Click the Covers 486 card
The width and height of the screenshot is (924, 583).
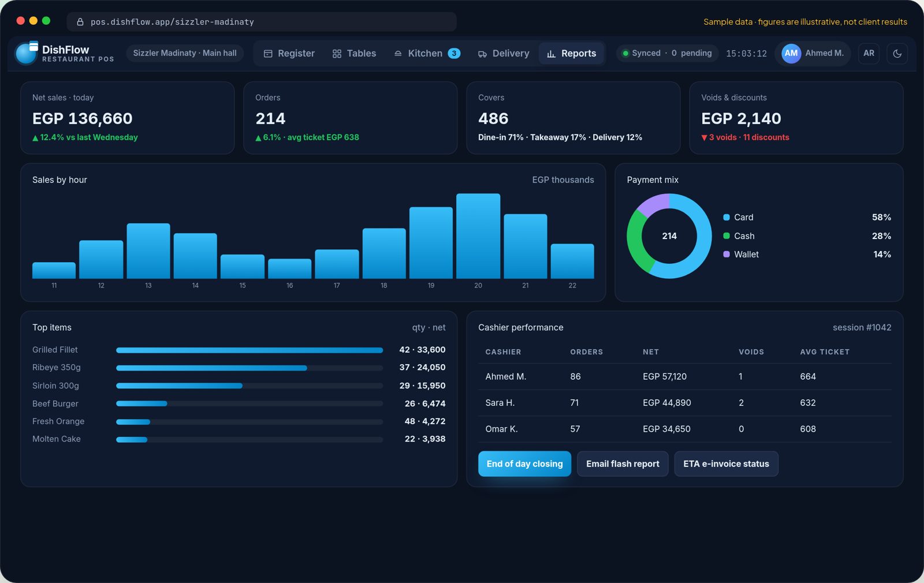tap(573, 118)
